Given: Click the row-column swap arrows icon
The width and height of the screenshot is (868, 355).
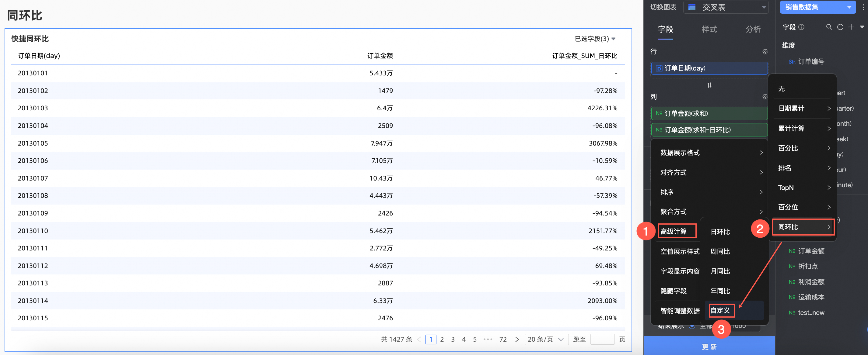Looking at the screenshot, I should [x=709, y=85].
